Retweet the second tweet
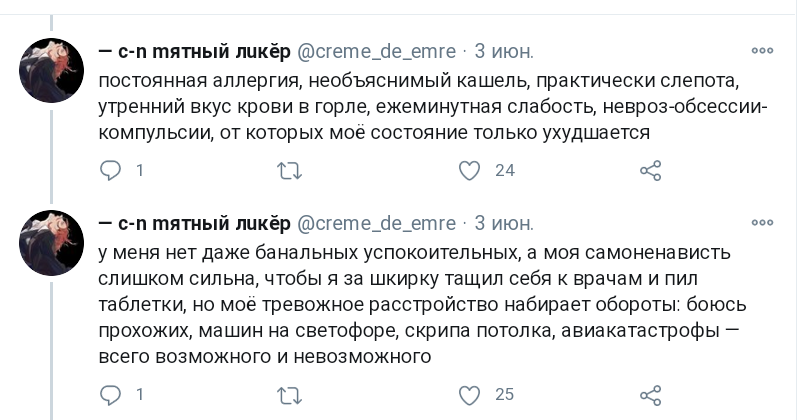 [288, 394]
